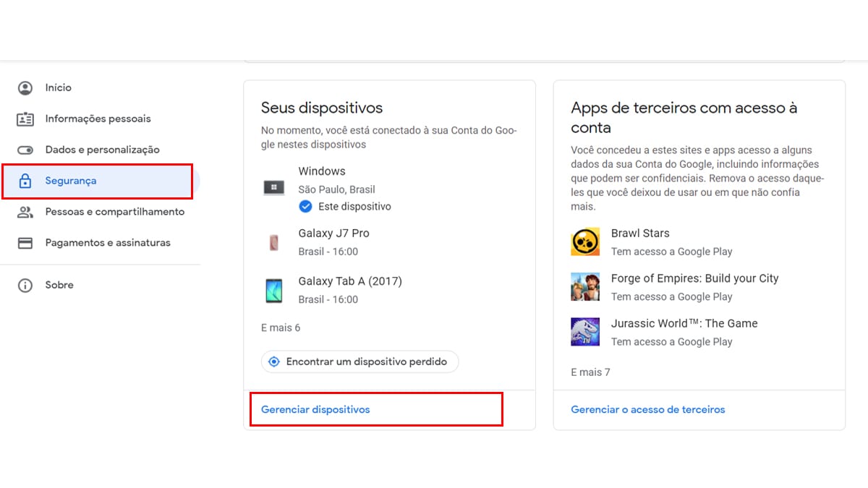
Task: Go to Pagamentos e assinaturas menu item
Action: point(108,243)
